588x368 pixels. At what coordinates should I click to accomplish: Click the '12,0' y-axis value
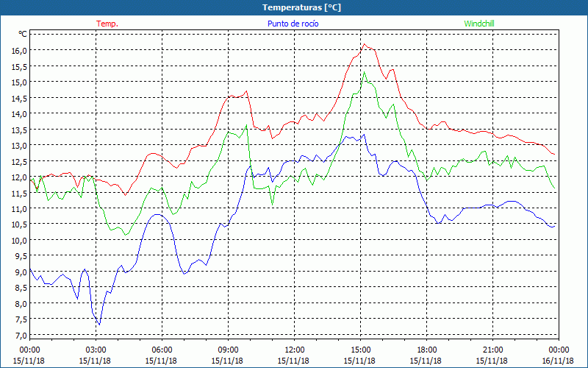tap(20, 177)
